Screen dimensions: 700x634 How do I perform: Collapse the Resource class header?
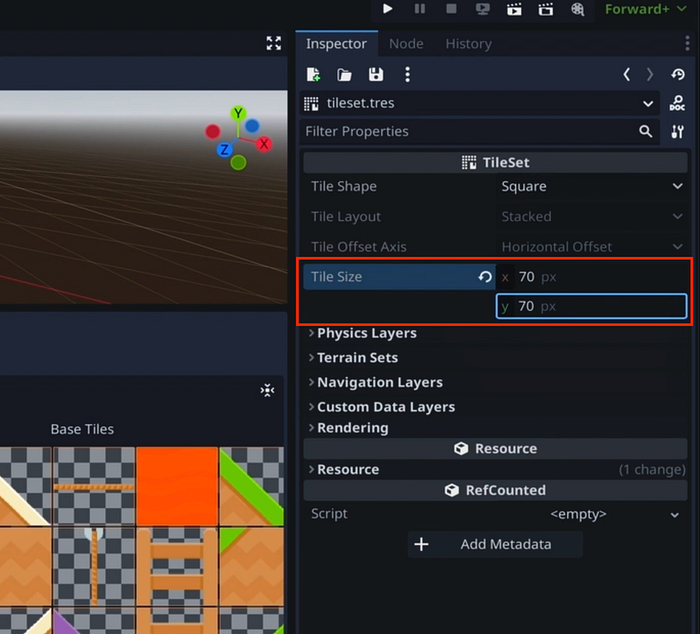(x=495, y=449)
